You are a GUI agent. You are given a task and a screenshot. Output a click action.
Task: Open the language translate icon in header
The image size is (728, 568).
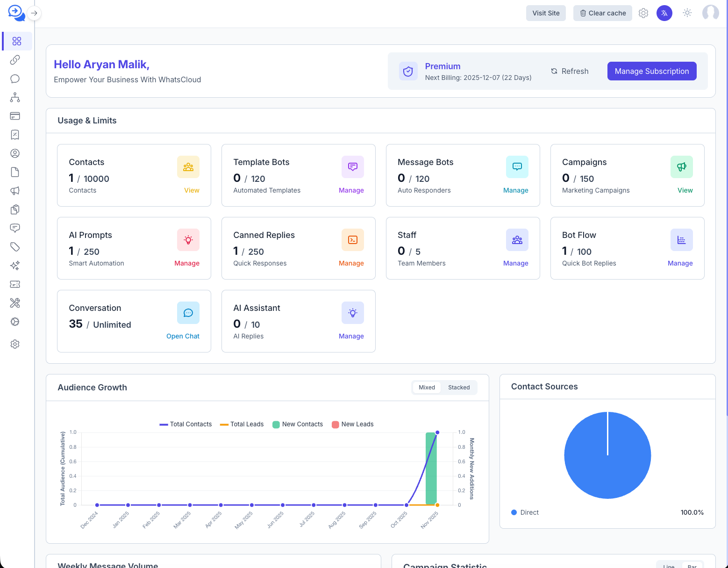click(664, 13)
